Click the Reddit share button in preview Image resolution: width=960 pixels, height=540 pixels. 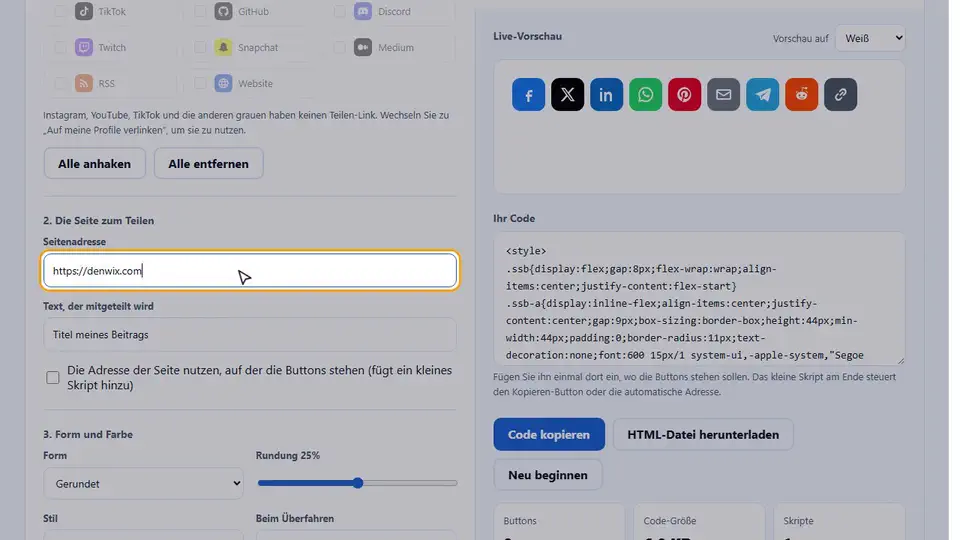[801, 94]
